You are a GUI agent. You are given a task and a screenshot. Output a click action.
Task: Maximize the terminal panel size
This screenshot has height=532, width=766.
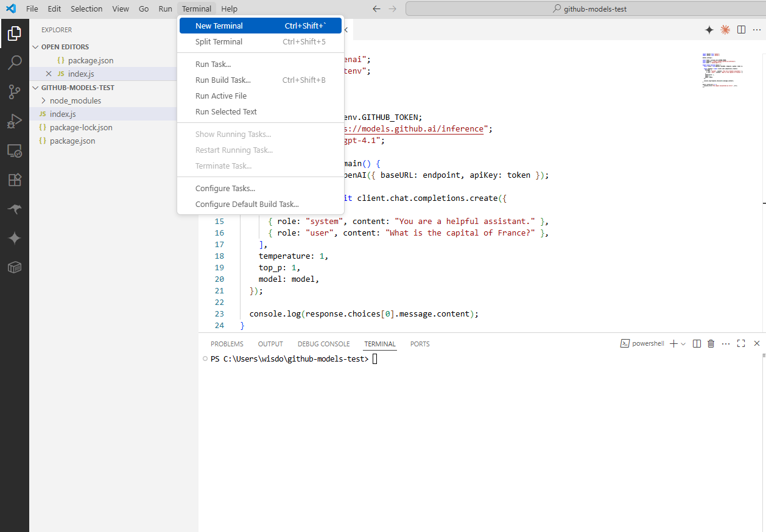coord(741,344)
